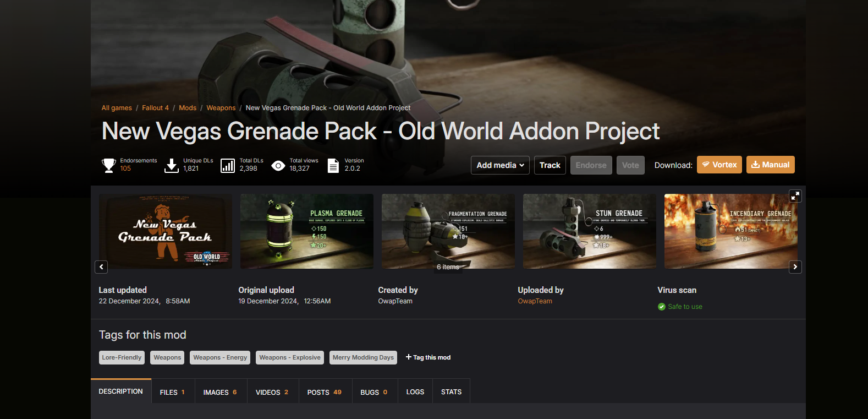
Task: Click the total downloads bar chart icon
Action: 228,166
